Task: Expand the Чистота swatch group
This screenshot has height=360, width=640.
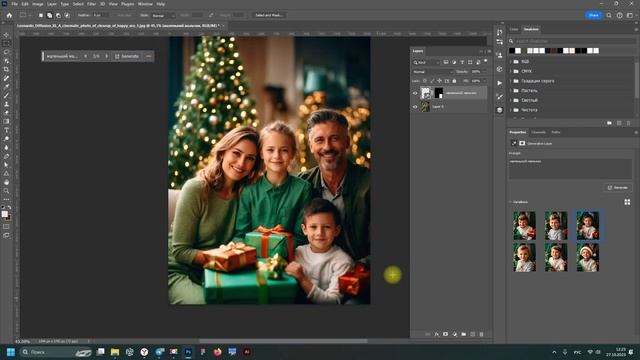Action: [511, 110]
